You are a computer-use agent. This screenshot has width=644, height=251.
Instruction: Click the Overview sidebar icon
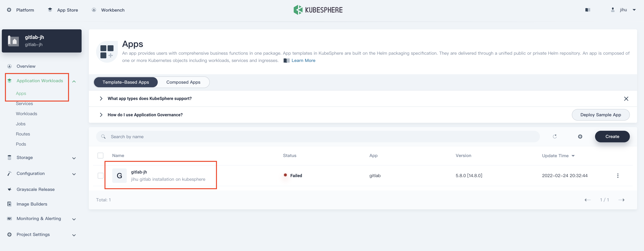coord(9,66)
